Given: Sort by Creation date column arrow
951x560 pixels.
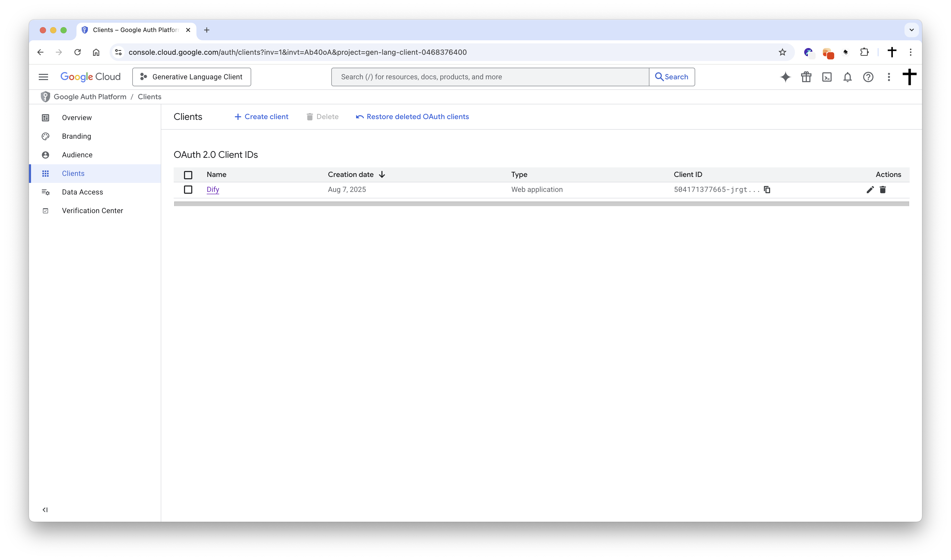Looking at the screenshot, I should coord(382,174).
